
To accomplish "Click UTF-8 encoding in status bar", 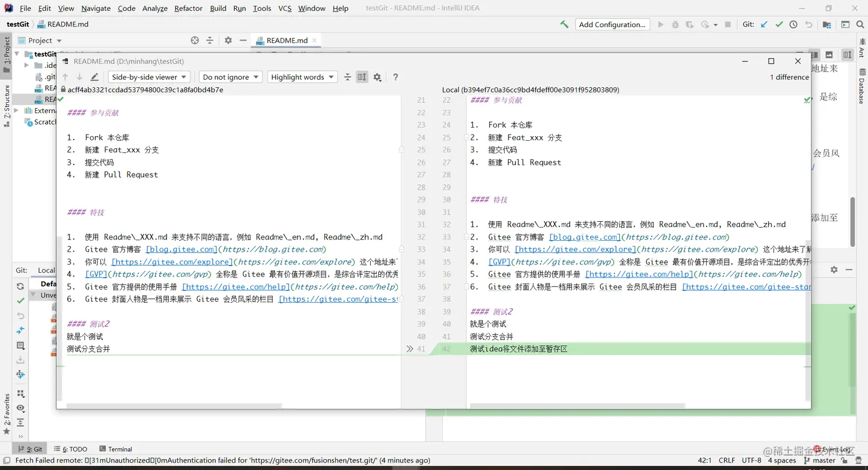I will tap(751, 460).
